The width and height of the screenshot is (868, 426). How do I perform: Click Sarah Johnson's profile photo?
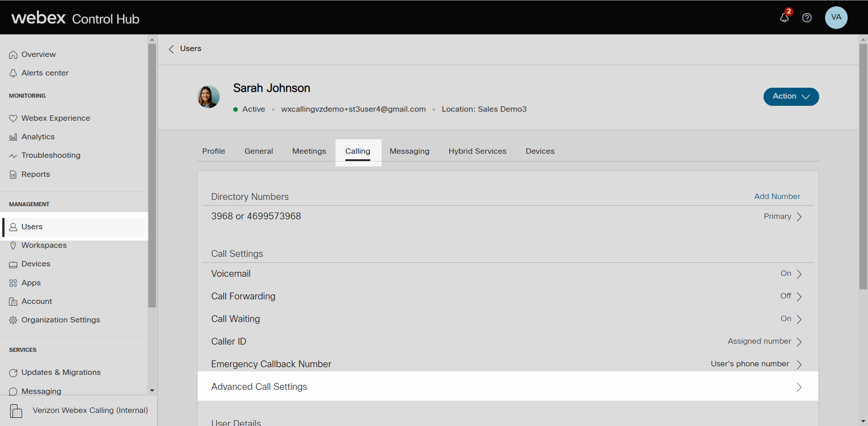(x=208, y=97)
